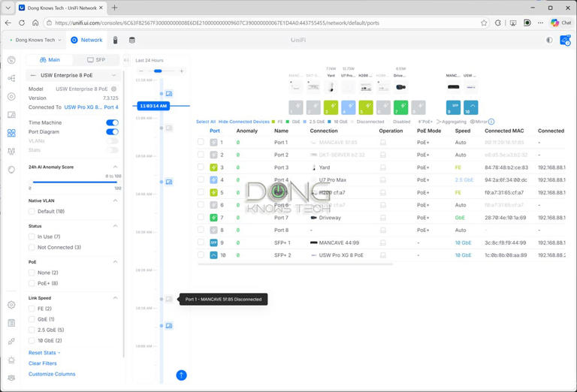577x392 pixels.
Task: Click the Reset Stats link
Action: 44,353
